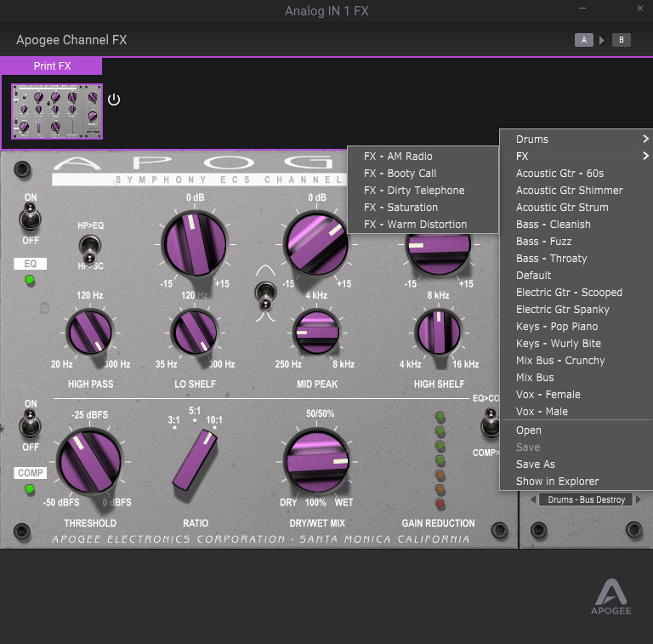Click the Lo Shelf frequency knob

[x=195, y=332]
